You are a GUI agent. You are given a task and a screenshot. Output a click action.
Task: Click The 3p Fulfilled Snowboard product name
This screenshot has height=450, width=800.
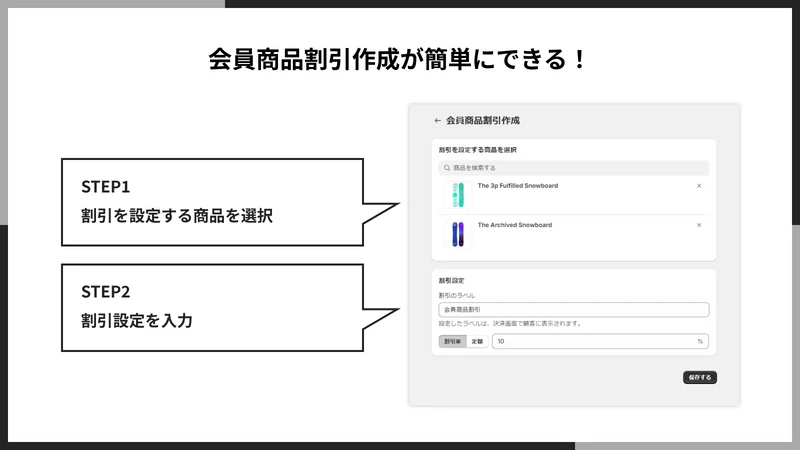tap(517, 186)
